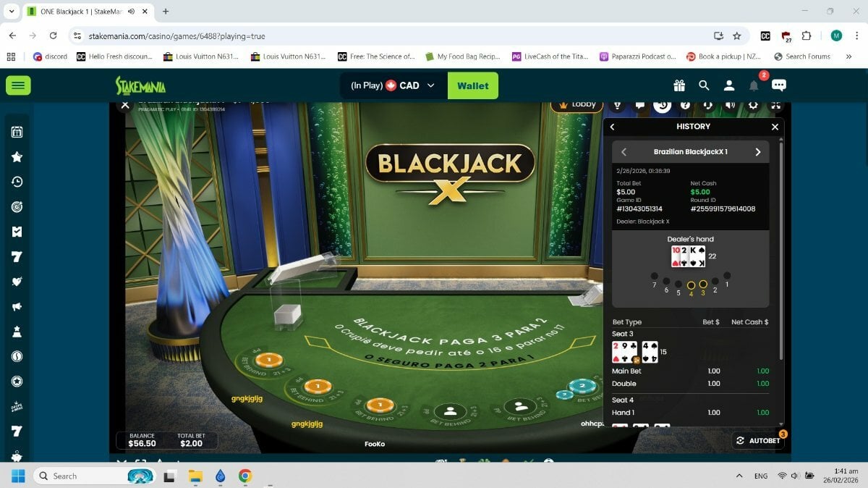Open the favourites star in left sidebar
The height and width of the screenshot is (488, 868).
pyautogui.click(x=17, y=156)
